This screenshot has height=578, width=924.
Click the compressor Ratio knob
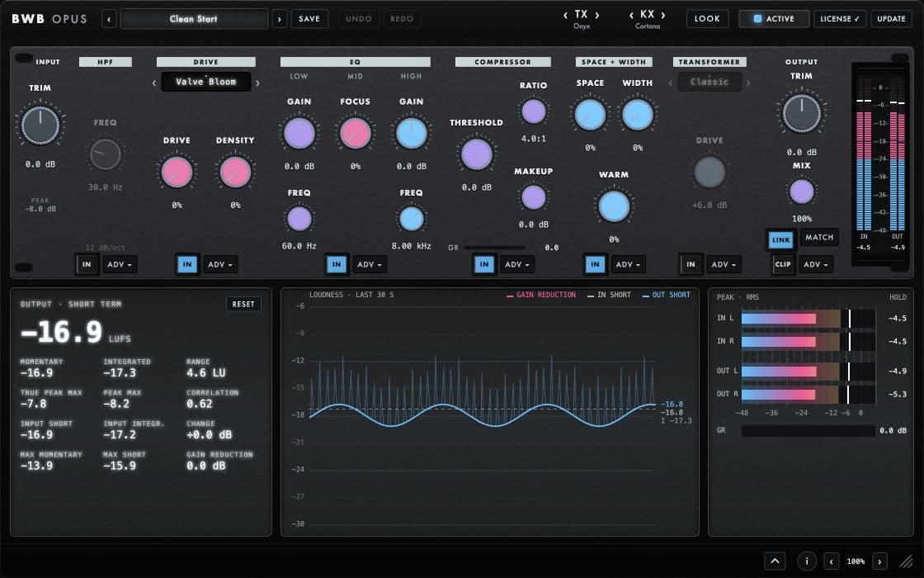[534, 111]
